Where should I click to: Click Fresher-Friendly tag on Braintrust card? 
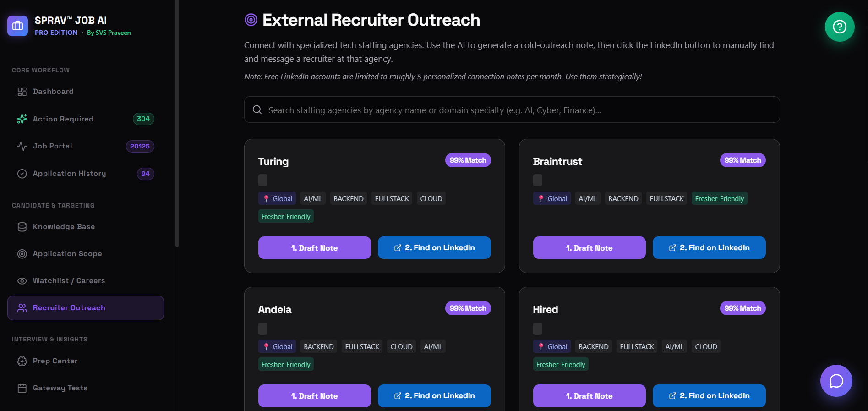[x=720, y=198]
